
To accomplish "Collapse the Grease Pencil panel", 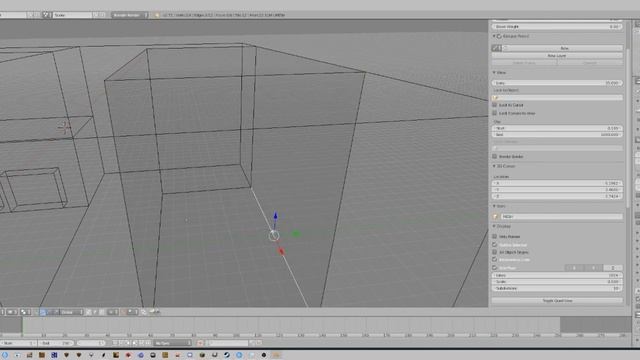I will pyautogui.click(x=494, y=36).
